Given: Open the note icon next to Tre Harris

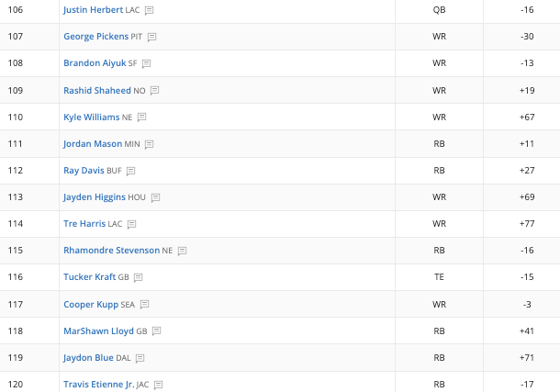Looking at the screenshot, I should (x=132, y=224).
